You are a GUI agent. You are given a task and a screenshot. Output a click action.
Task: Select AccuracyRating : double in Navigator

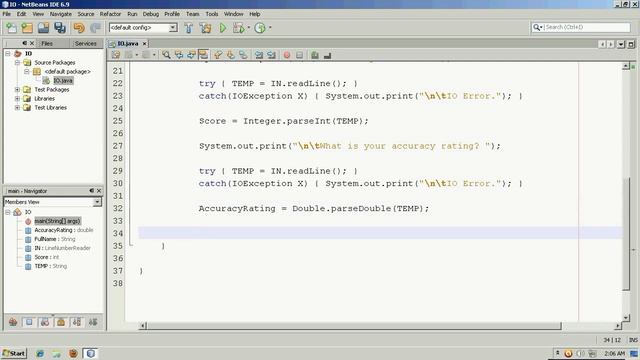(x=64, y=230)
